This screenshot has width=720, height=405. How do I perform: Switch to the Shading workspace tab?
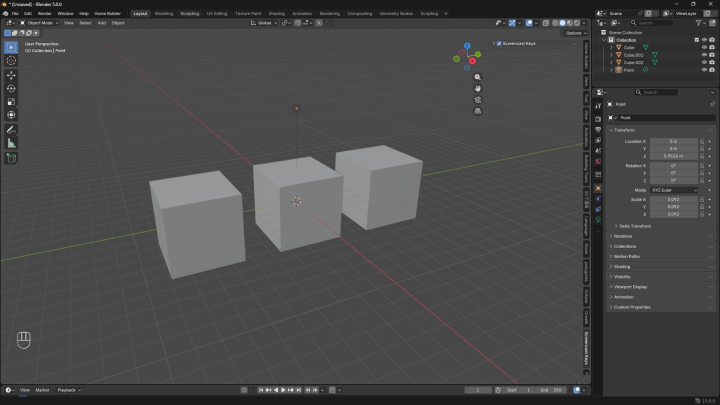(276, 13)
